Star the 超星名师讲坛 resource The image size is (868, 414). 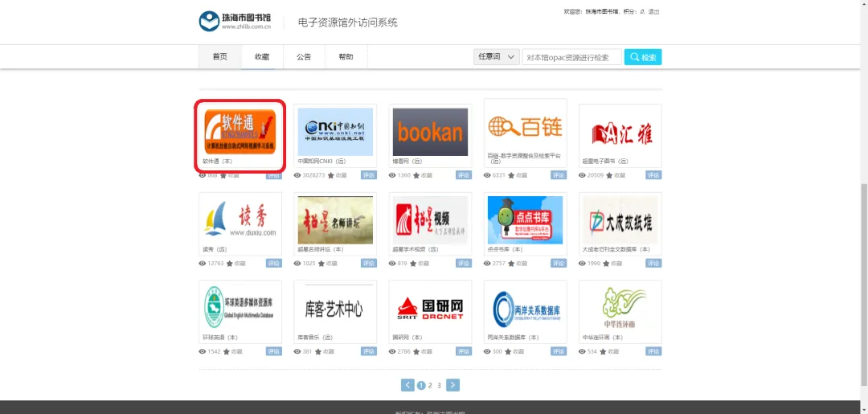click(x=321, y=264)
